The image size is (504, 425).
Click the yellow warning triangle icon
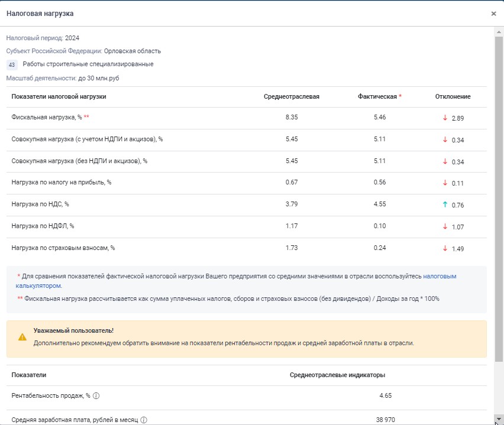pyautogui.click(x=22, y=337)
